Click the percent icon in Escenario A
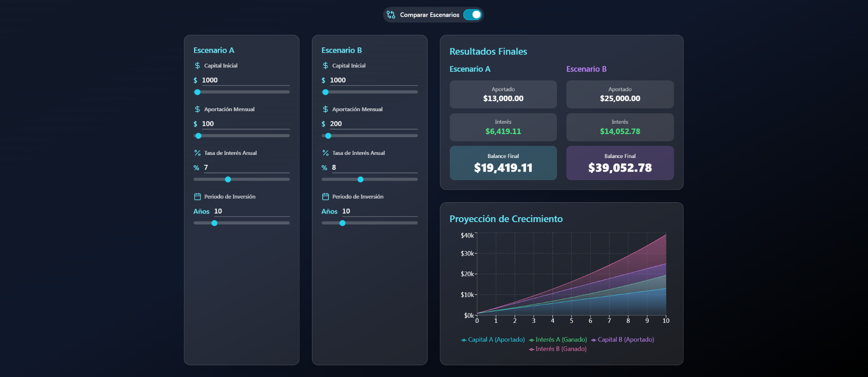The width and height of the screenshot is (868, 377). pos(198,153)
